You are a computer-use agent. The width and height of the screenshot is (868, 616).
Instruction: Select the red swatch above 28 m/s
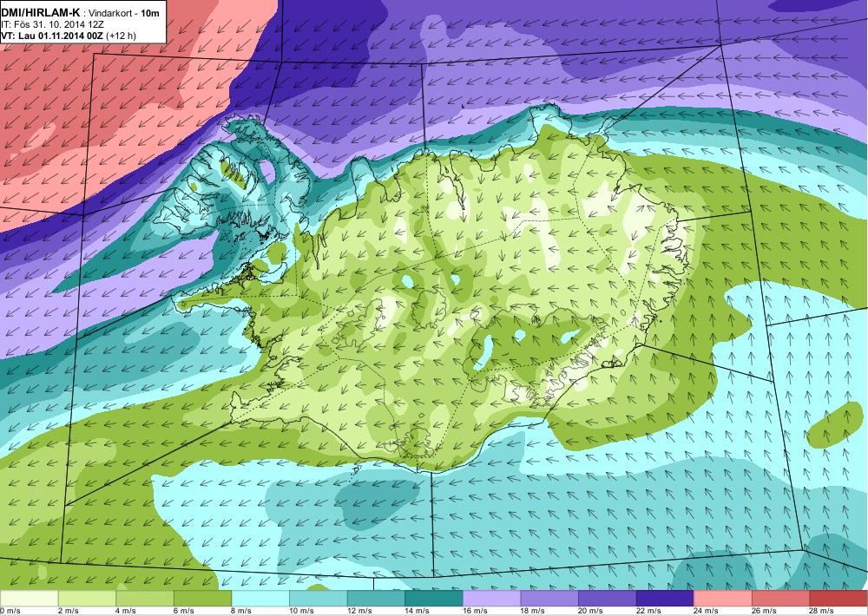(838, 599)
